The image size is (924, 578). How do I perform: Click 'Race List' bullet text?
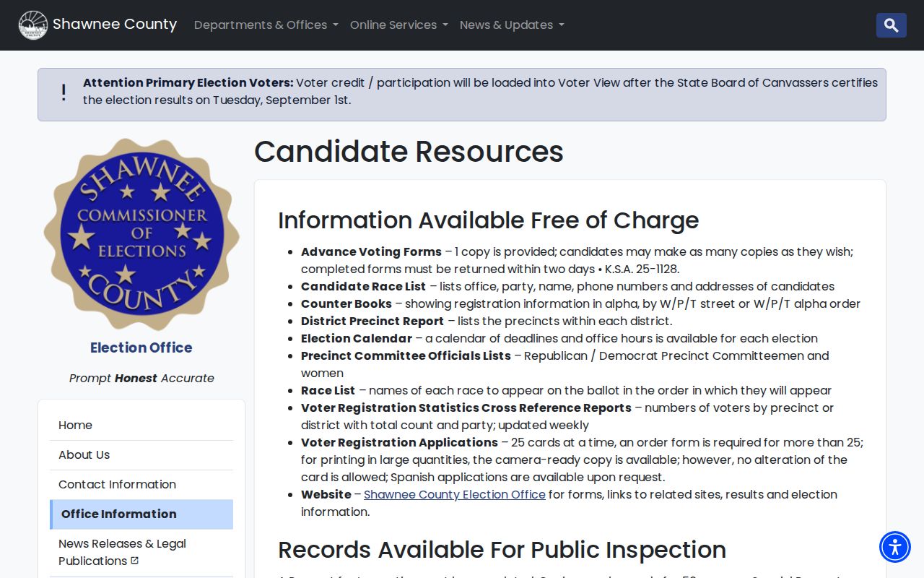(328, 391)
